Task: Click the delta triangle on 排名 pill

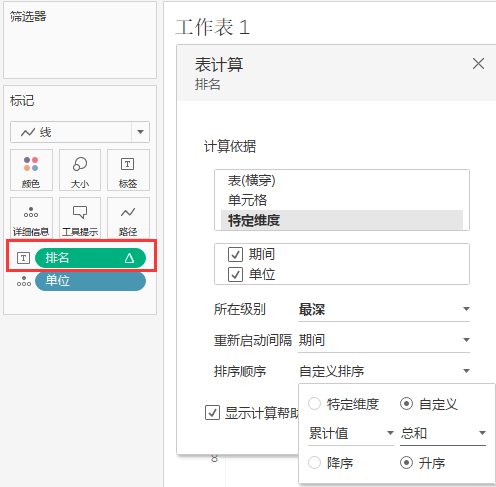Action: (129, 258)
